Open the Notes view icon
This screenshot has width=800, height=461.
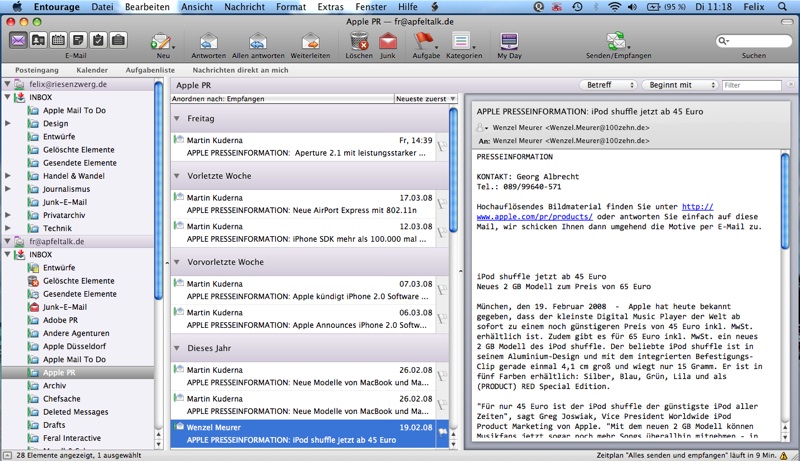(78, 40)
